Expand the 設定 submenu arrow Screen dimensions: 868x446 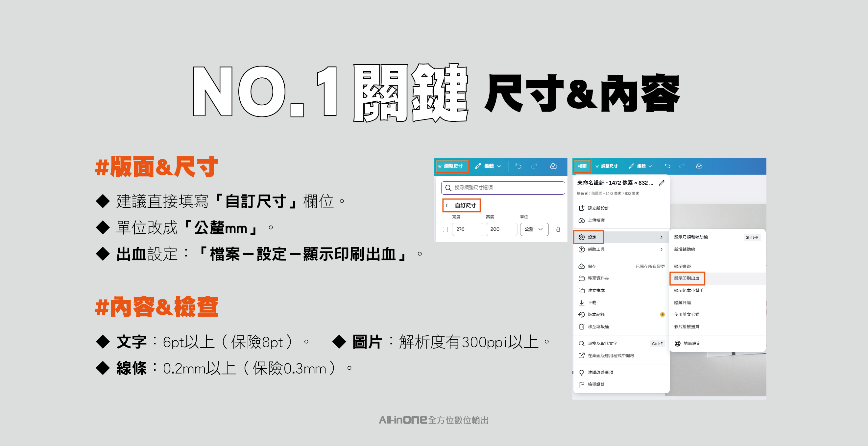pos(661,237)
